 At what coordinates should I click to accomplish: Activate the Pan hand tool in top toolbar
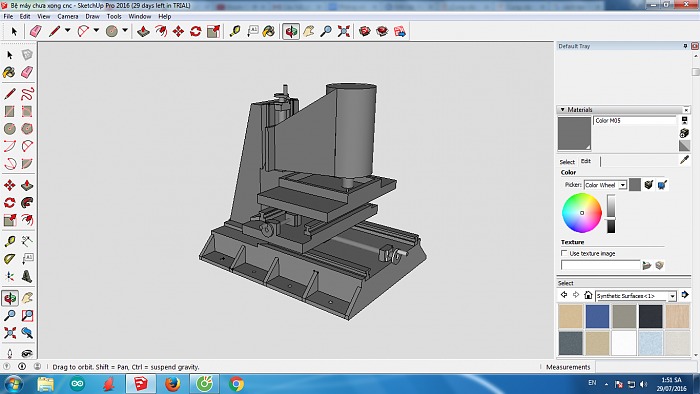[308, 31]
